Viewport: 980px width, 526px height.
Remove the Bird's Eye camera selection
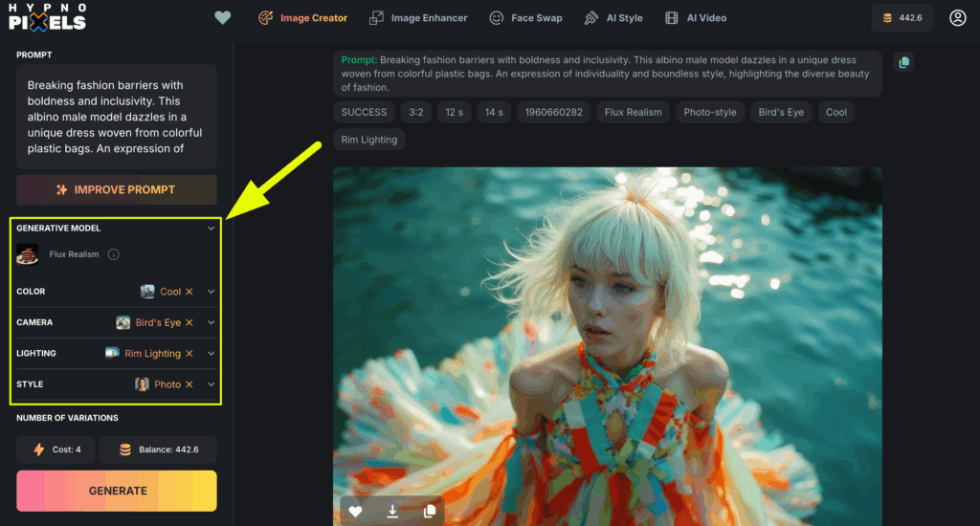point(189,323)
